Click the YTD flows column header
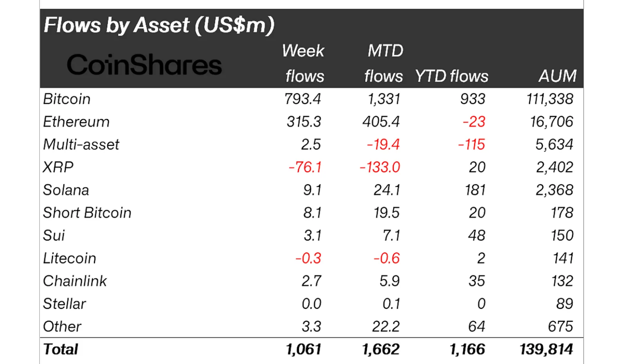 click(451, 76)
